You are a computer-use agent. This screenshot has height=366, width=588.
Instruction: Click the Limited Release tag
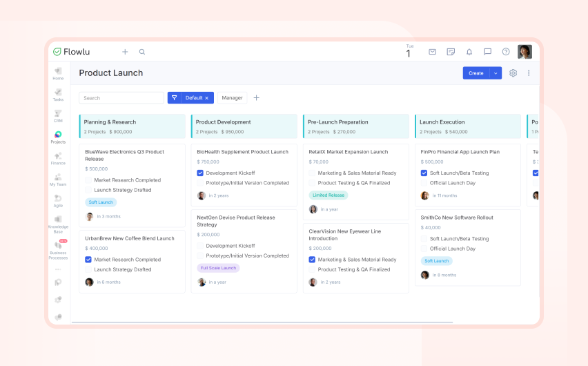(x=329, y=195)
